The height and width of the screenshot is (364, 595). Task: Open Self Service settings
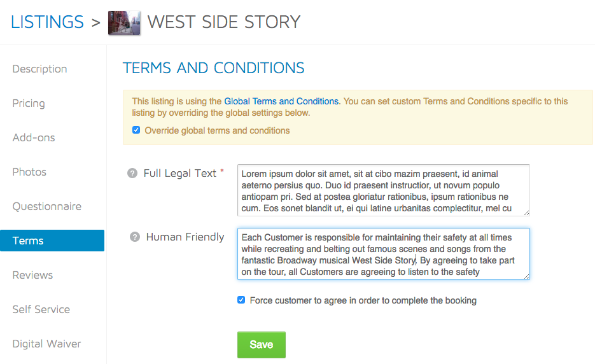click(x=41, y=309)
